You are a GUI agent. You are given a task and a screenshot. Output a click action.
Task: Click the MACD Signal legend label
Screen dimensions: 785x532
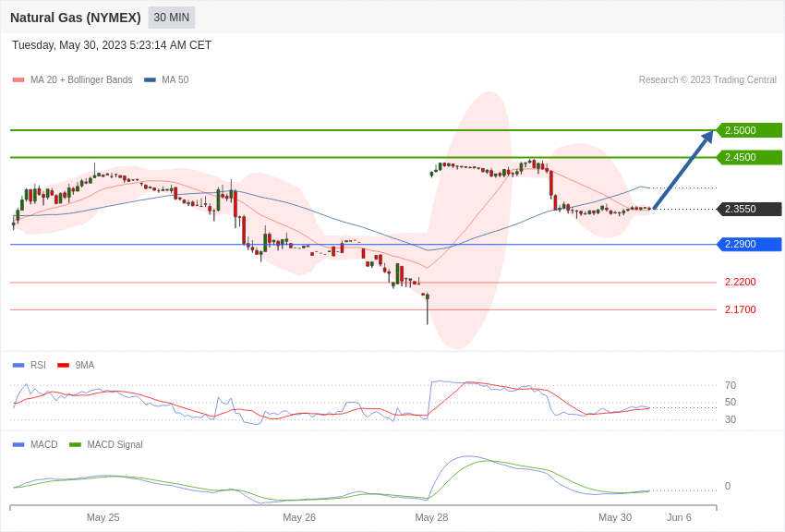coord(115,444)
